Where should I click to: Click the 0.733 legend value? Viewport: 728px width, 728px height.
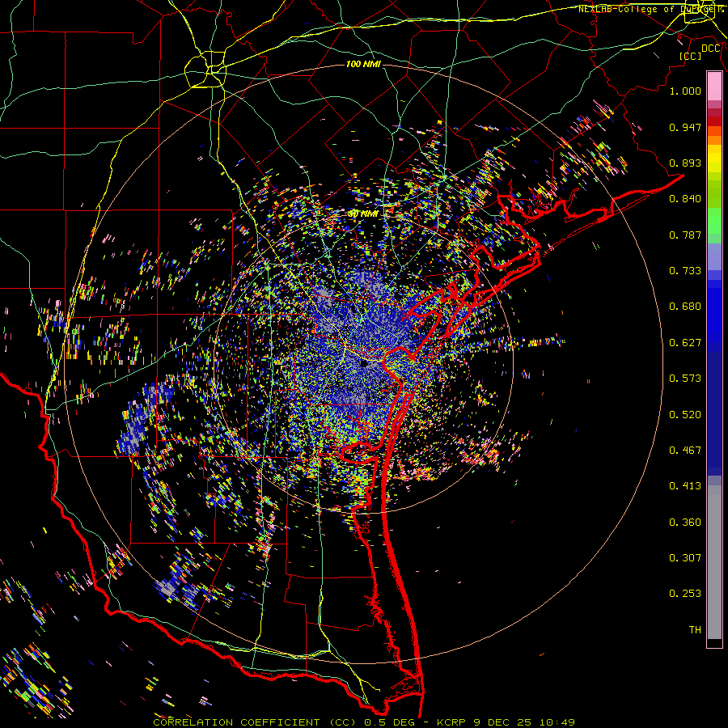tap(685, 271)
